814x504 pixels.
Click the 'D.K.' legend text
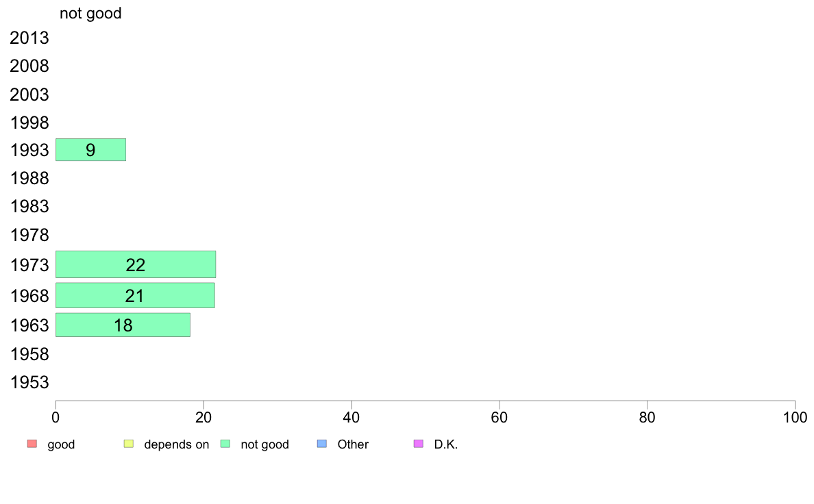(x=446, y=444)
